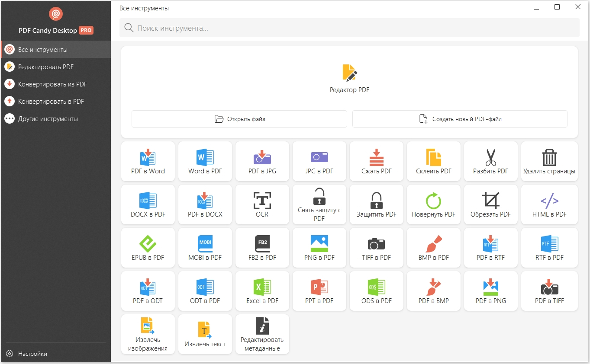Click the Открыть файл button
The width and height of the screenshot is (590, 364).
pos(239,119)
